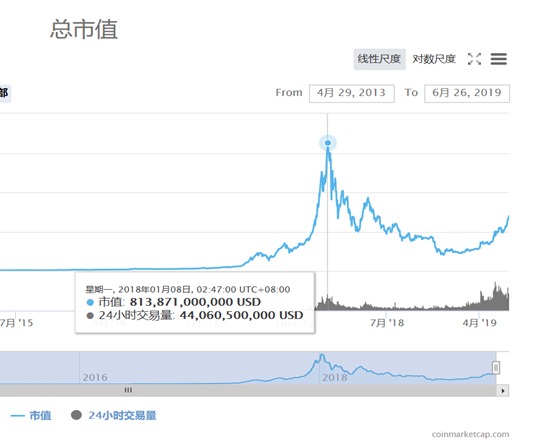Toggle the 市值 legend series
Screen dimensions: 553x447
click(31, 416)
